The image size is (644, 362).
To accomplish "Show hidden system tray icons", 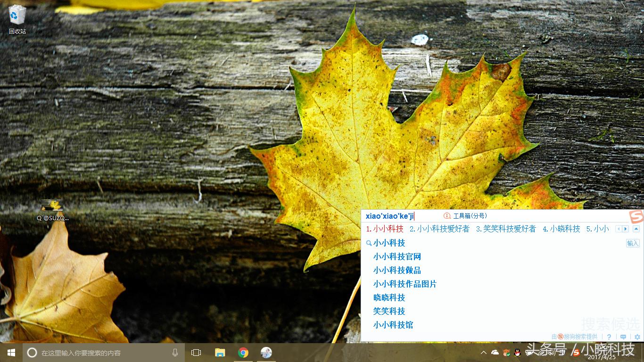I will pos(483,353).
